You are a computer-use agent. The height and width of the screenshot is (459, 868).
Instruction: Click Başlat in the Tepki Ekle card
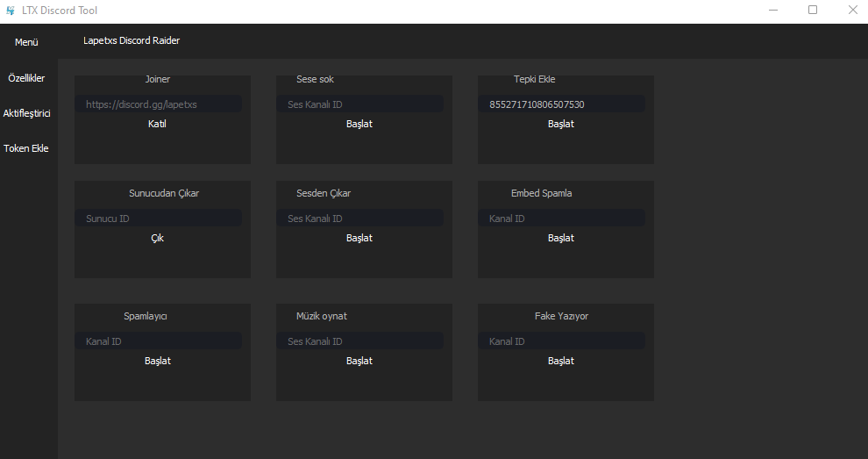[x=561, y=124]
